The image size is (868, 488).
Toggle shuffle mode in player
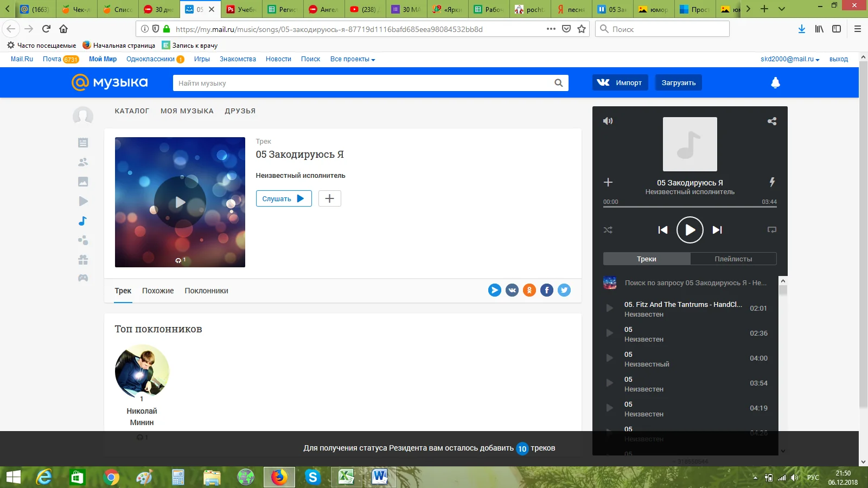click(608, 230)
